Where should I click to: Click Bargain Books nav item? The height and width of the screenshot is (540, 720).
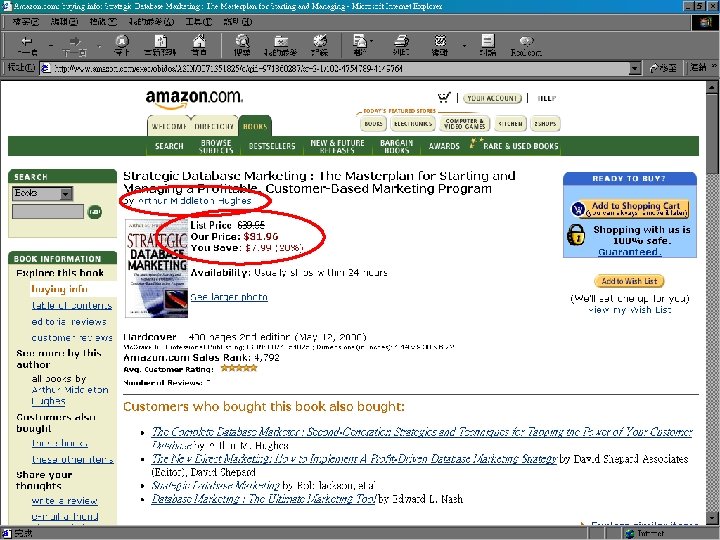tap(397, 146)
